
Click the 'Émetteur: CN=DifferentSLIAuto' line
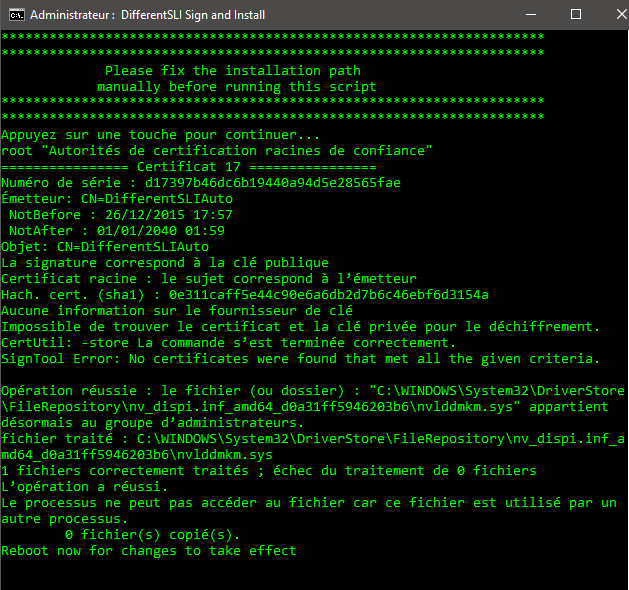tap(117, 199)
